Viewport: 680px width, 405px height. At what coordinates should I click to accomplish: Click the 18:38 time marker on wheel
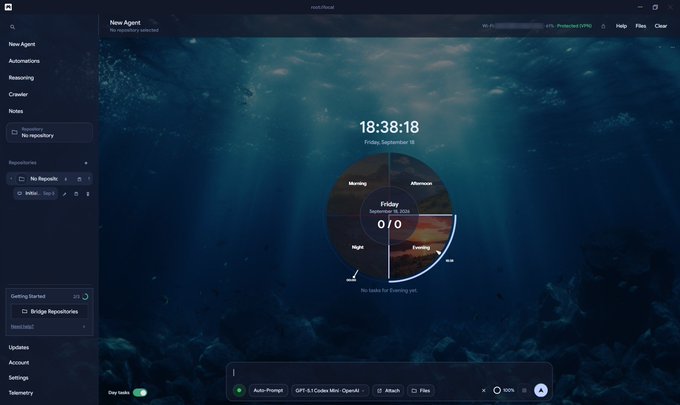[x=449, y=261]
